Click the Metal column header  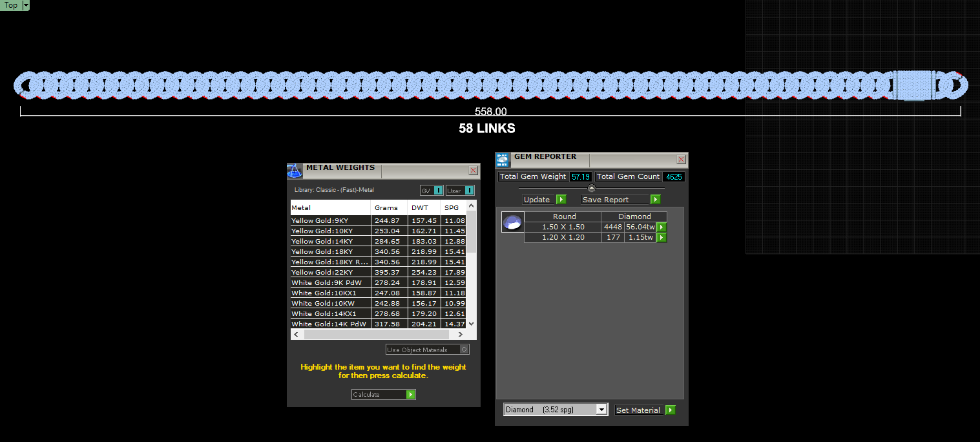331,208
